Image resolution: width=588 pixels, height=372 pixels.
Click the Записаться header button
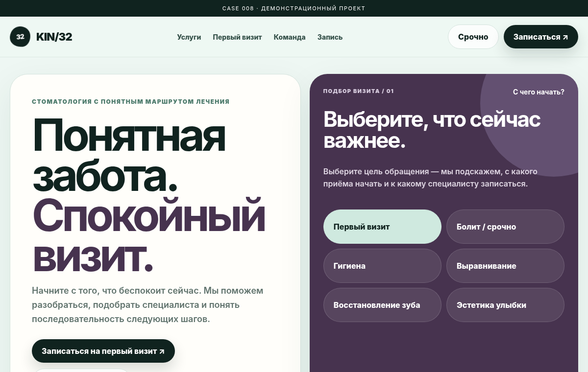pos(541,37)
